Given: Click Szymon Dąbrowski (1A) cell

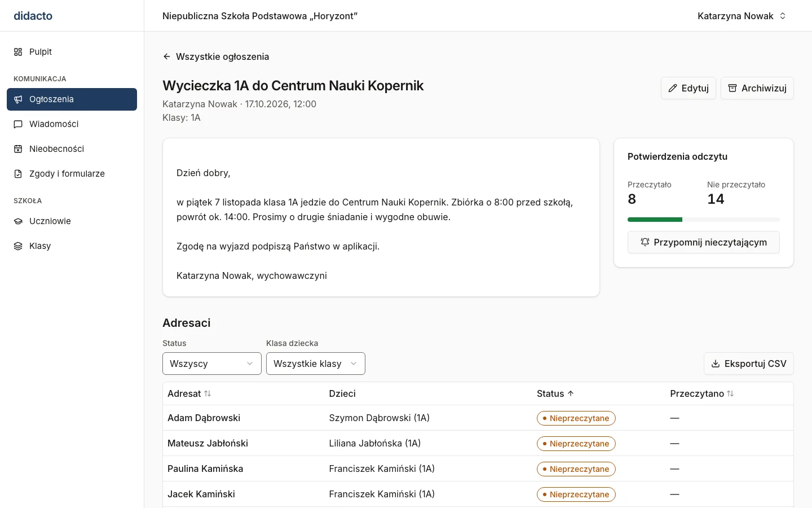Looking at the screenshot, I should (379, 418).
